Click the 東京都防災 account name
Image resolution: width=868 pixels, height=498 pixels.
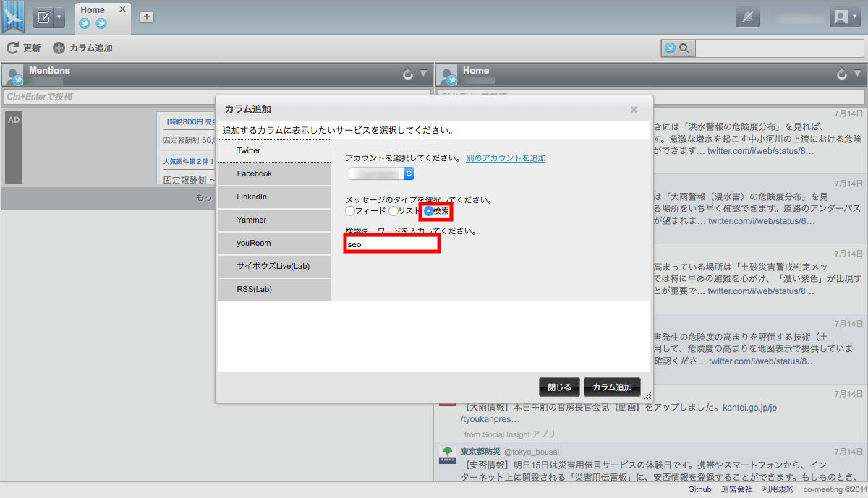480,452
